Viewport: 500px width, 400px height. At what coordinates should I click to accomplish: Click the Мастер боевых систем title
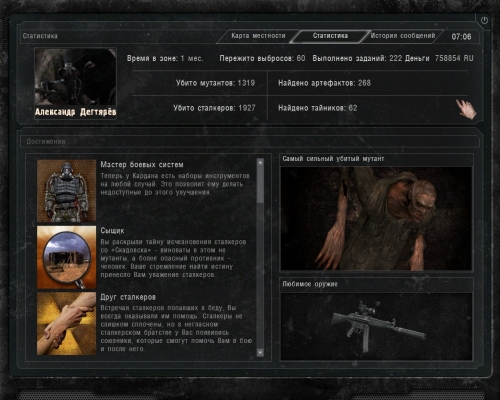click(142, 164)
